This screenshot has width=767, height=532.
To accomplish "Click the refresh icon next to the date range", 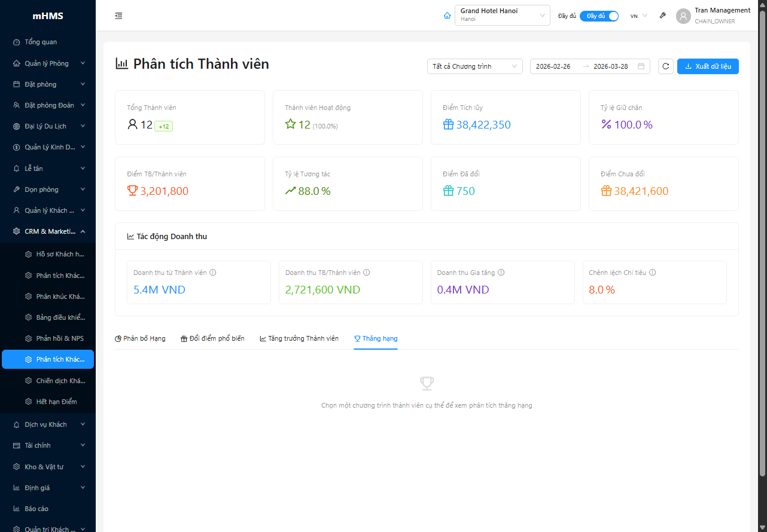I will (x=665, y=66).
